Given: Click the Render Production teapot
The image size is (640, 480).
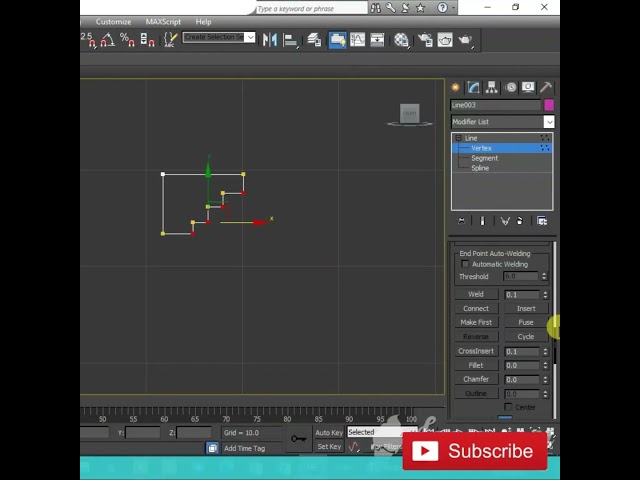Looking at the screenshot, I should pyautogui.click(x=465, y=40).
